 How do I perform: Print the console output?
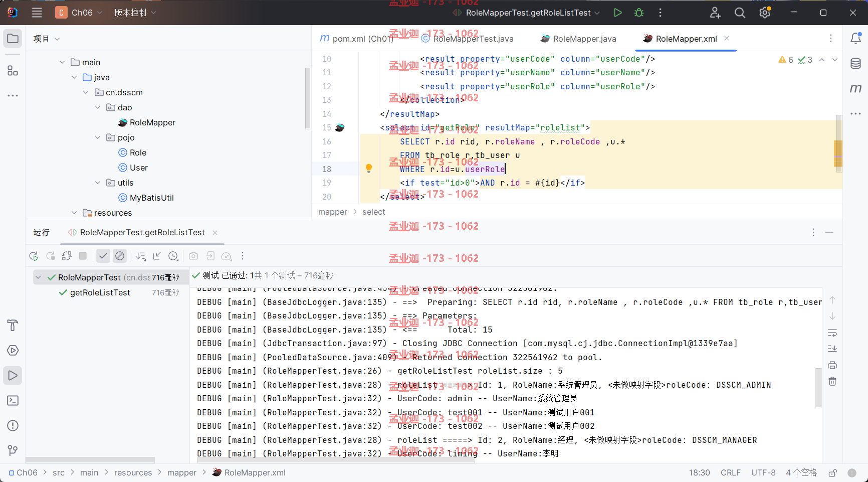[x=832, y=365]
